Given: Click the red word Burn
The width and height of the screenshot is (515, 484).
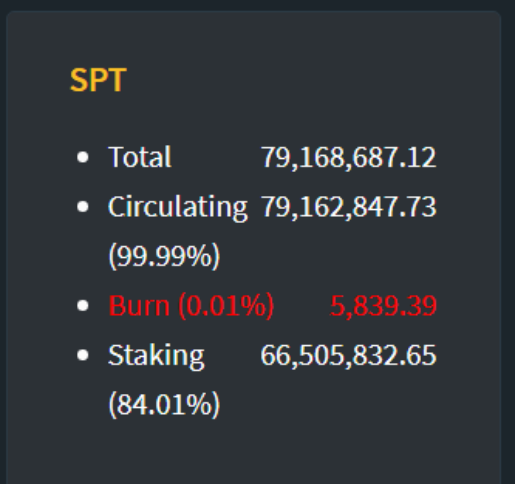Looking at the screenshot, I should click(139, 306).
